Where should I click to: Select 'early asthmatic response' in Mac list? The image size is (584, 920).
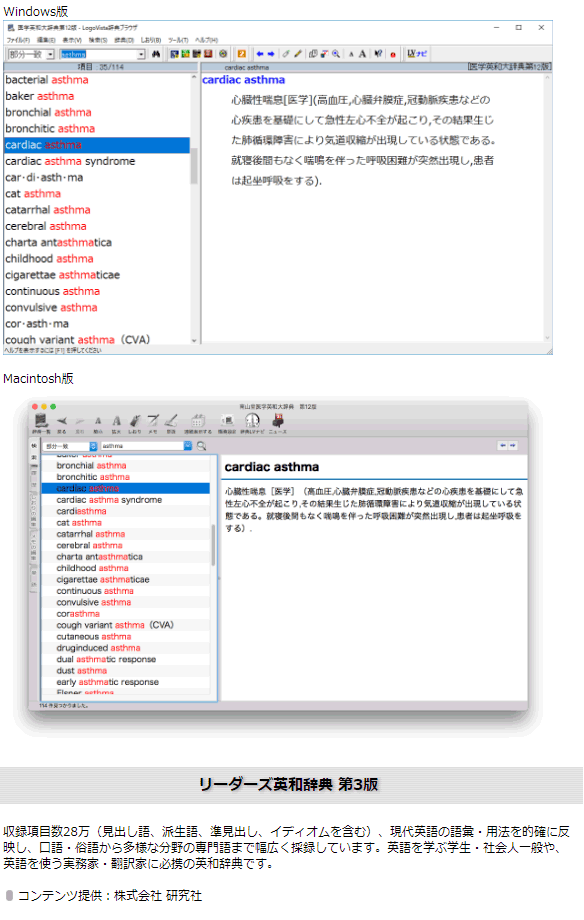(x=107, y=682)
